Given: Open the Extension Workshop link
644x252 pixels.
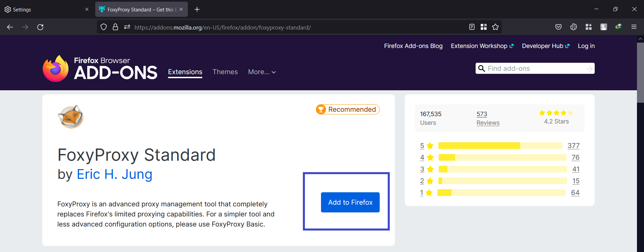Looking at the screenshot, I should [482, 46].
